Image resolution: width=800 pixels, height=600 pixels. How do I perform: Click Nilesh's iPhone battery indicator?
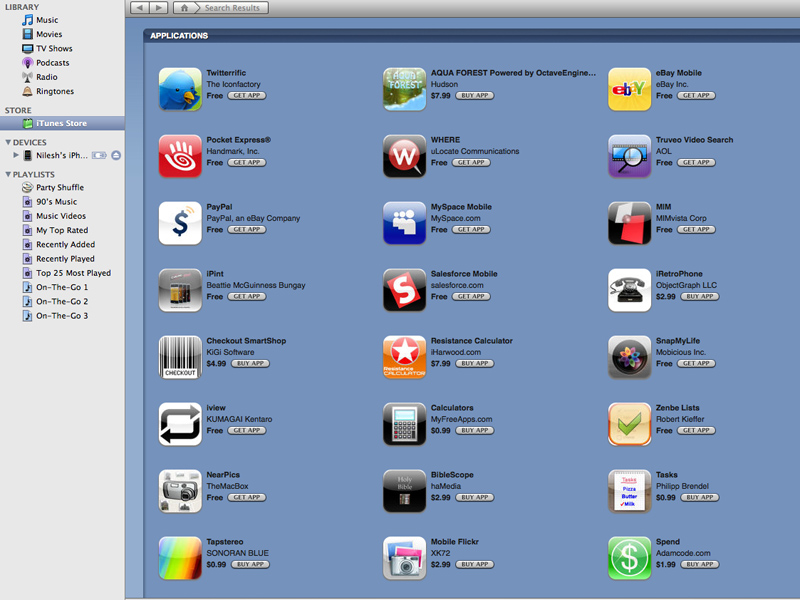coord(99,155)
